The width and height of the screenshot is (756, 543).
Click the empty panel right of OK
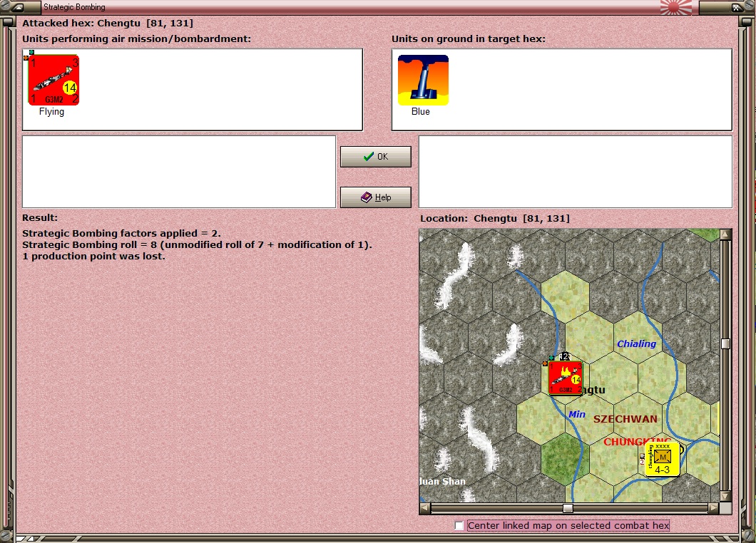[x=576, y=172]
